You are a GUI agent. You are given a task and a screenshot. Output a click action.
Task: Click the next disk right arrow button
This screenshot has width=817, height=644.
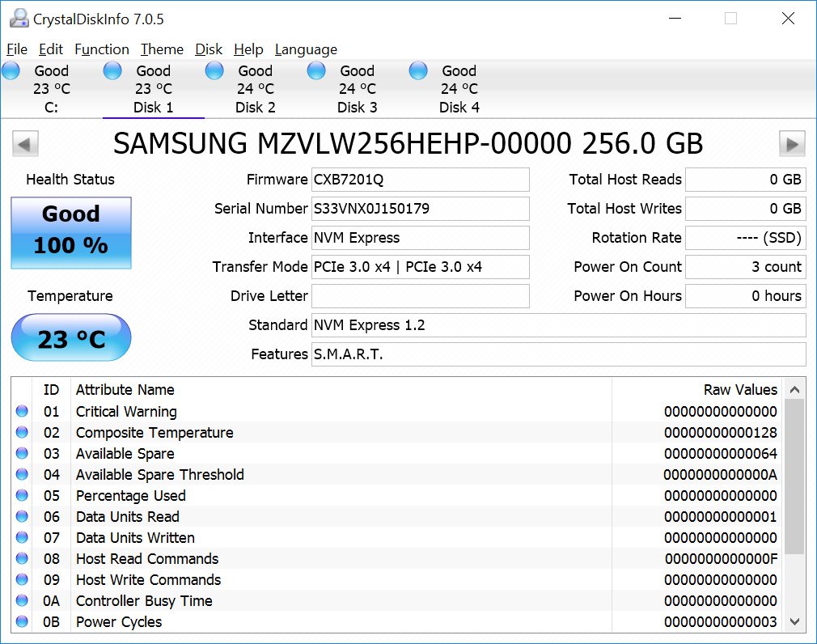point(792,145)
